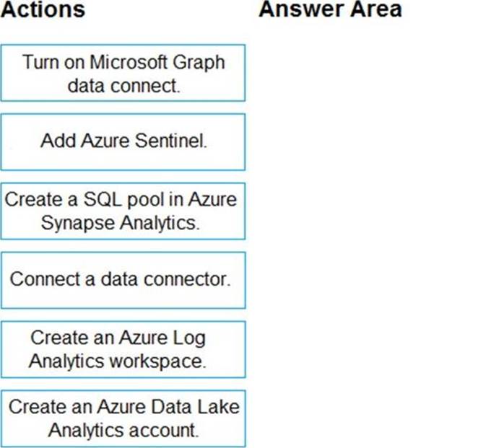
Task: Select the Connect a data connector action
Action: (123, 279)
